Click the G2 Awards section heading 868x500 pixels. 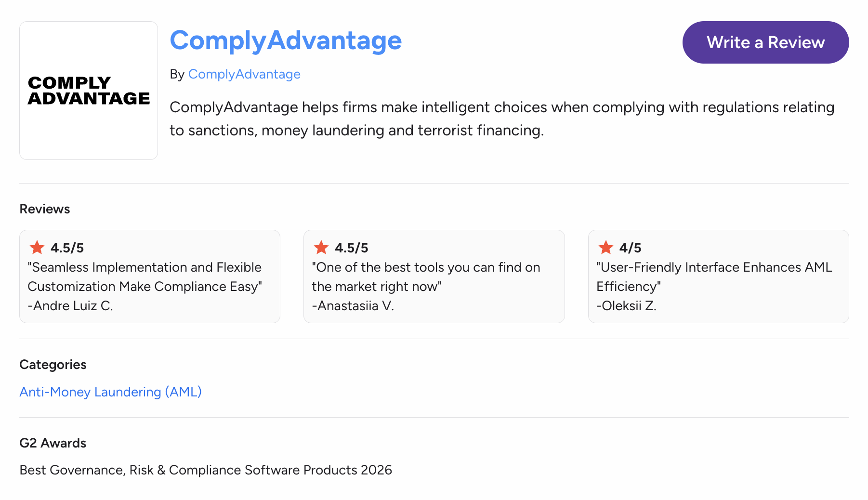coord(53,443)
